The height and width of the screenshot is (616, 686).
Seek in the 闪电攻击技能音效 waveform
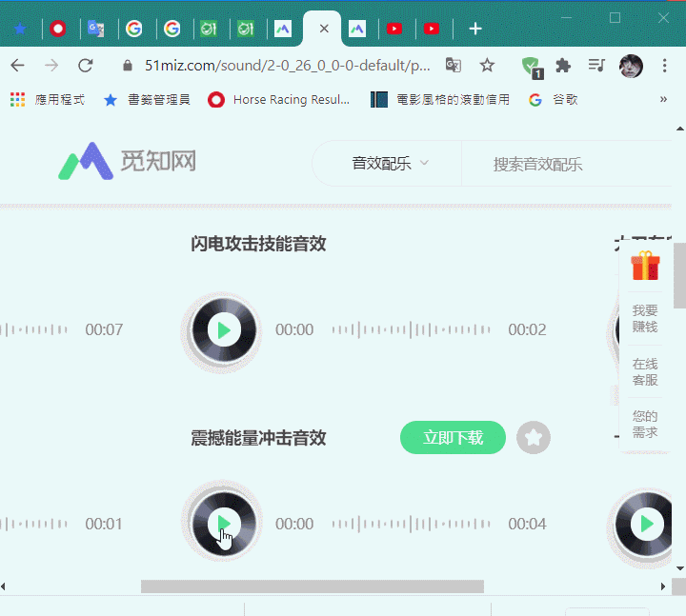411,329
